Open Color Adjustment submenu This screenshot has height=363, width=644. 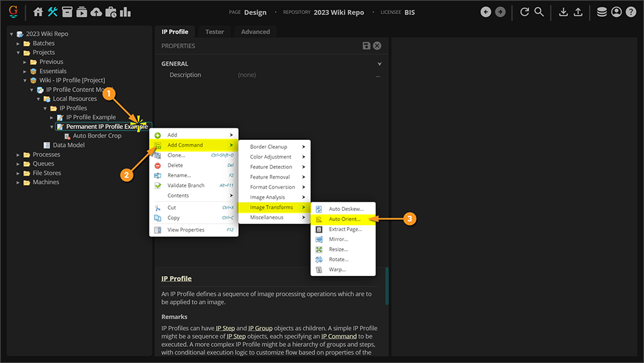point(274,157)
